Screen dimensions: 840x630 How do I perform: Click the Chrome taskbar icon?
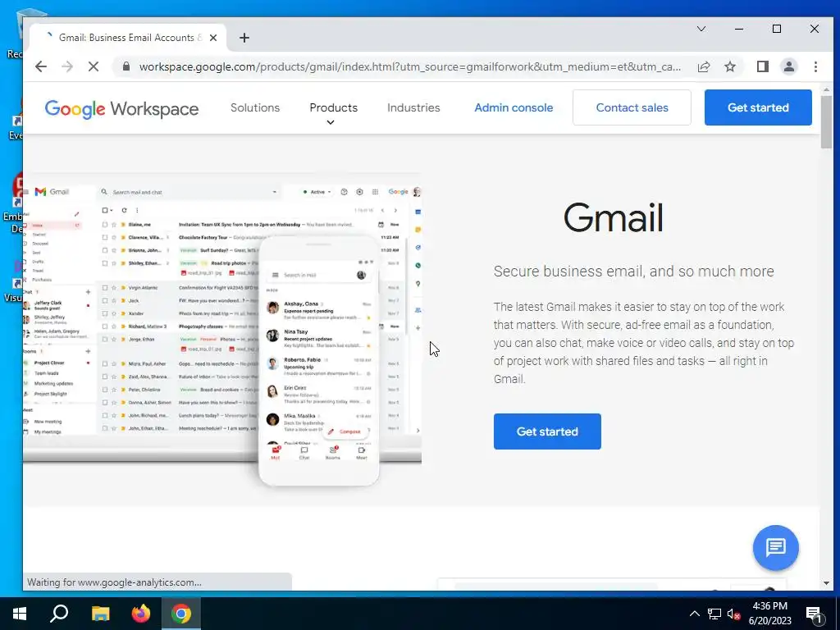[x=181, y=614]
